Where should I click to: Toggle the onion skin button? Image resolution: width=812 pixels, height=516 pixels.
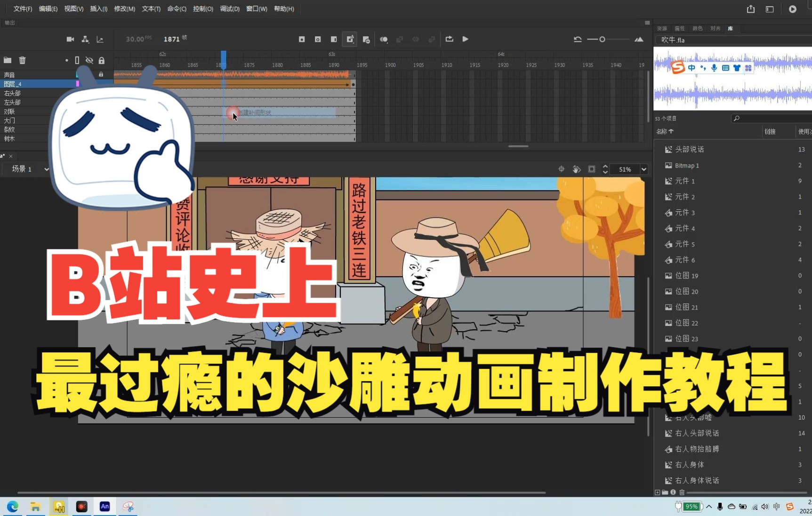coord(384,40)
